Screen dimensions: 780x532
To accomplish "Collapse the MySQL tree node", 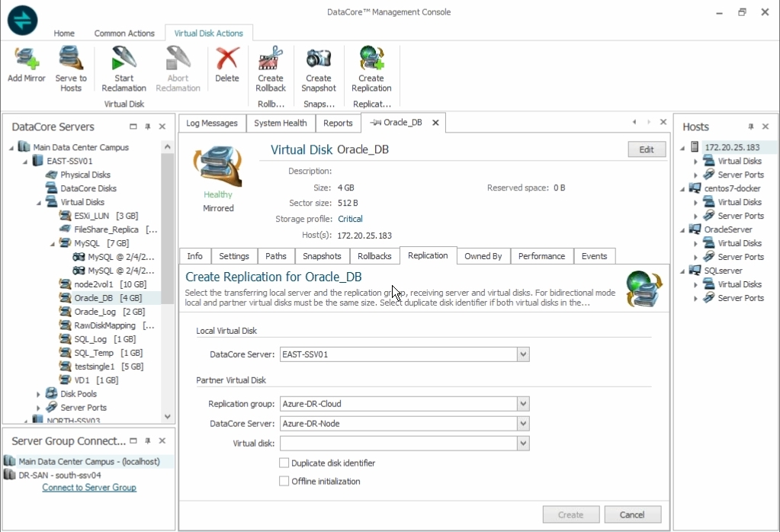I will [53, 244].
